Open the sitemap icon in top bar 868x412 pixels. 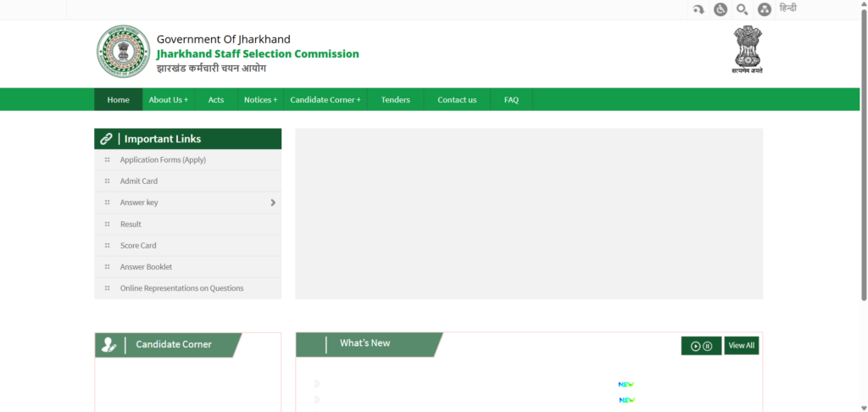[765, 9]
